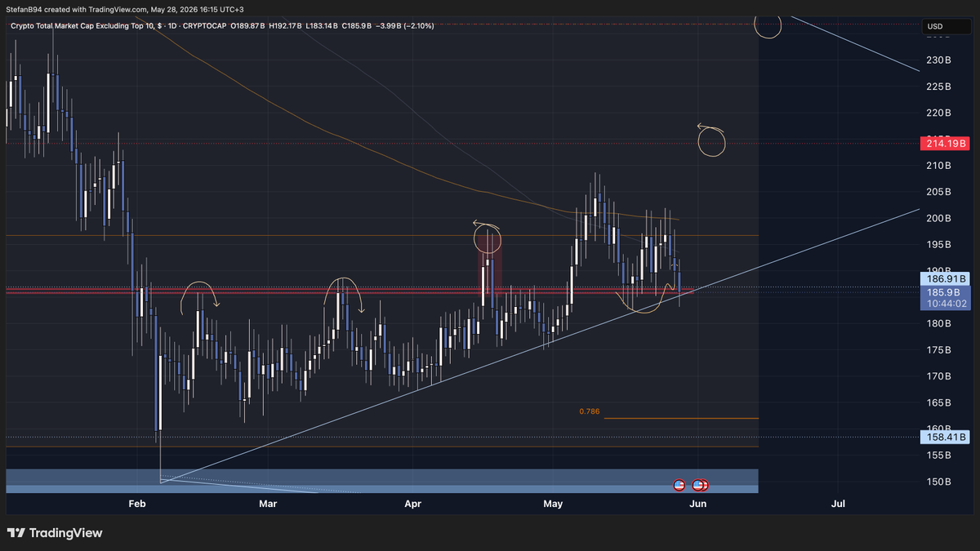The image size is (980, 551).
Task: Click the 195 B price axis label
Action: pos(938,245)
